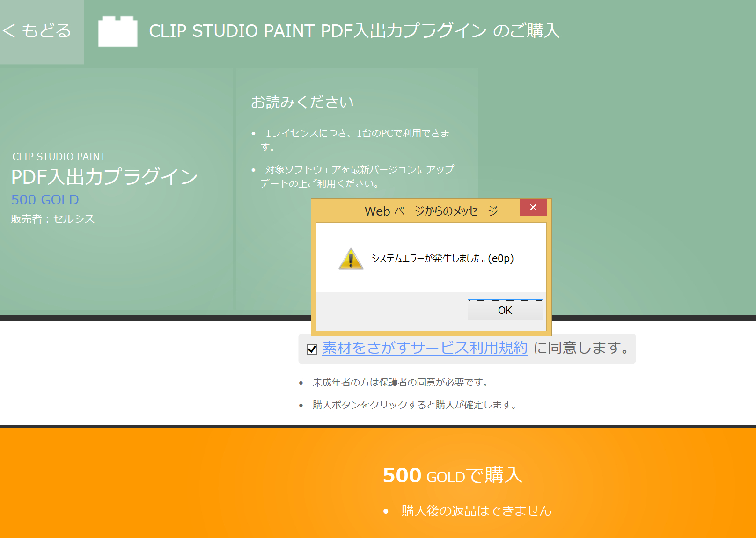Viewport: 756px width, 538px height.
Task: Open the 素材をさがすサービス利用規約 link
Action: 425,348
